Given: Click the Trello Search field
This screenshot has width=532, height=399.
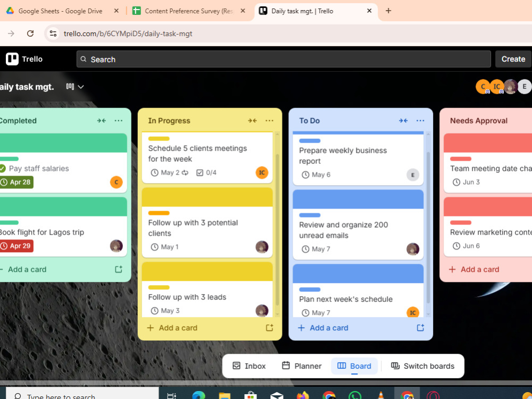Looking at the screenshot, I should point(284,60).
